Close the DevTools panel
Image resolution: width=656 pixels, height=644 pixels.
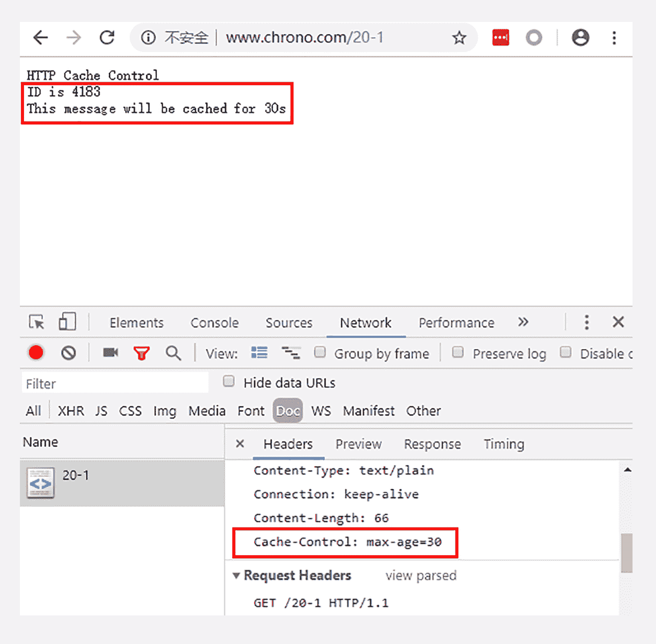(x=618, y=322)
